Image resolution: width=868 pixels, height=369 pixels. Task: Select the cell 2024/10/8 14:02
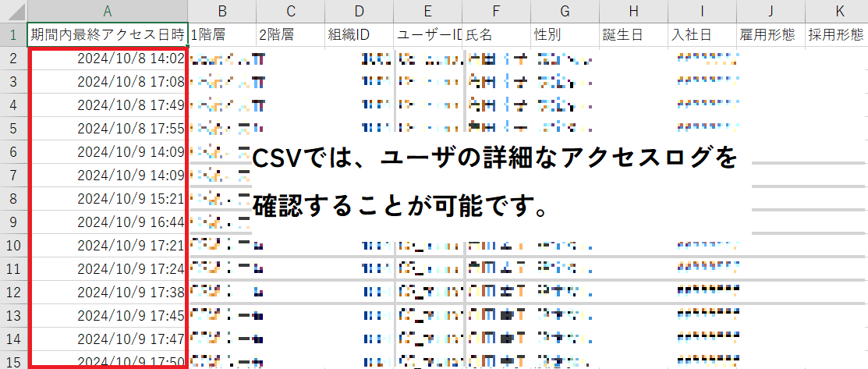point(108,59)
